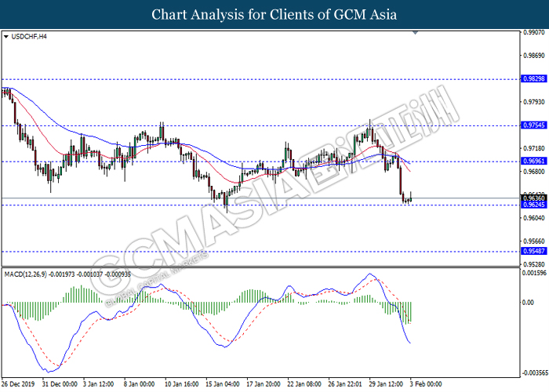Click the Chart Analysis for Clients of GCM Asia title

click(274, 14)
